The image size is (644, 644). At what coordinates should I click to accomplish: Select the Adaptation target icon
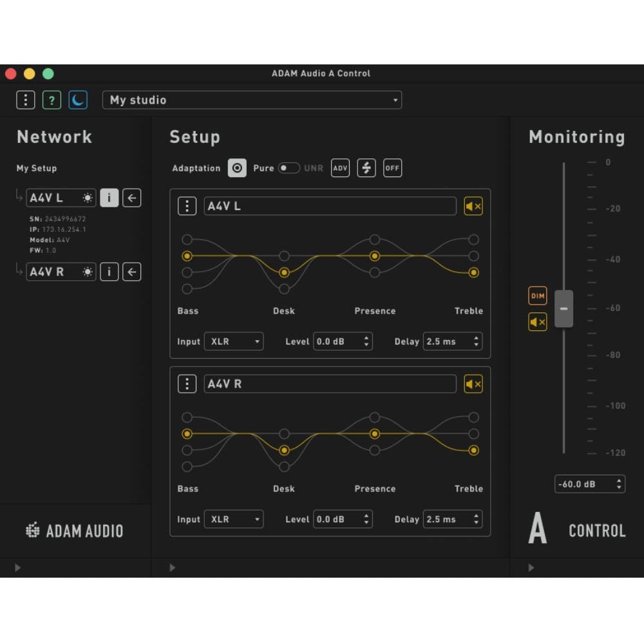(237, 167)
